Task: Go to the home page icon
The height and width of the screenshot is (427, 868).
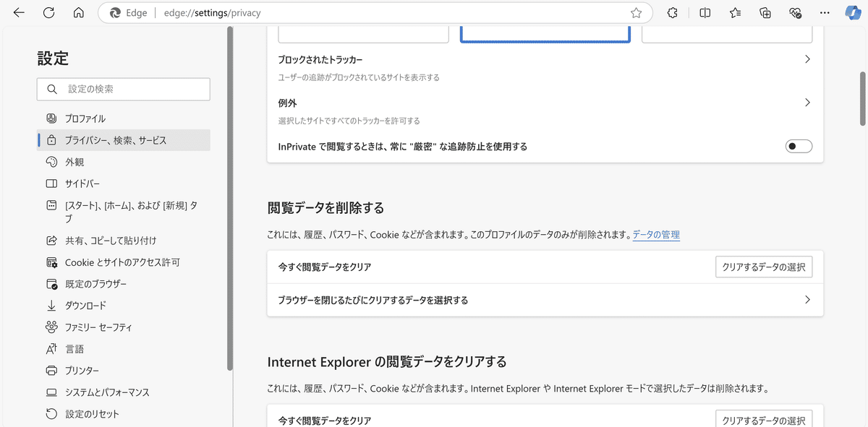Action: pos(79,13)
